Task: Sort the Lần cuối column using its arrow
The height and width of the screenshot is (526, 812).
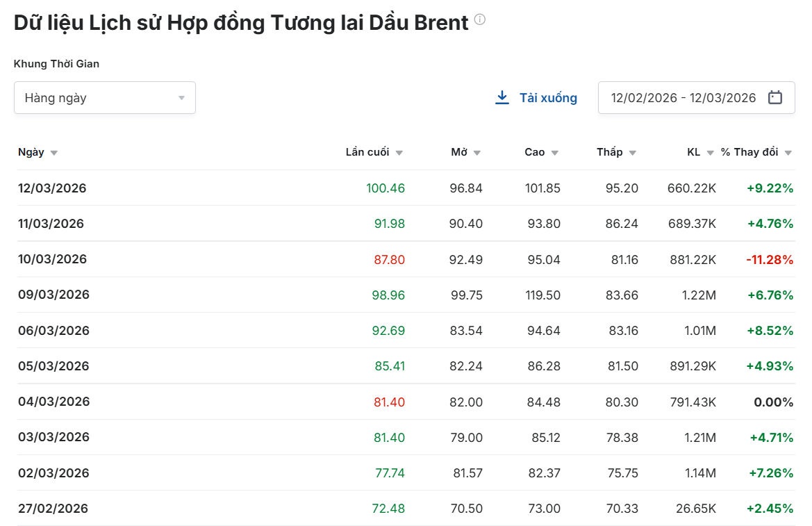Action: tap(399, 152)
